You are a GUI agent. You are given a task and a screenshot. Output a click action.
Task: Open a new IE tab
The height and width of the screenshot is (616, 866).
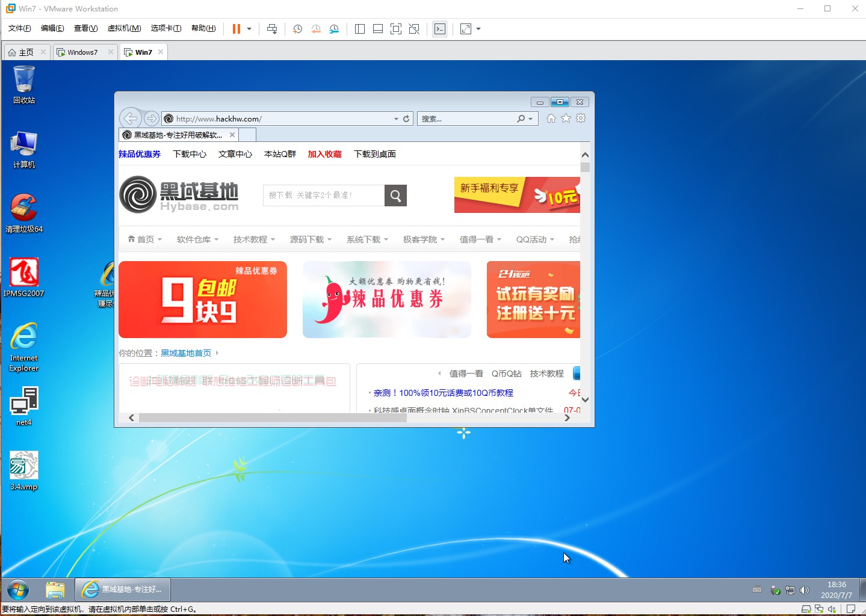[x=248, y=135]
